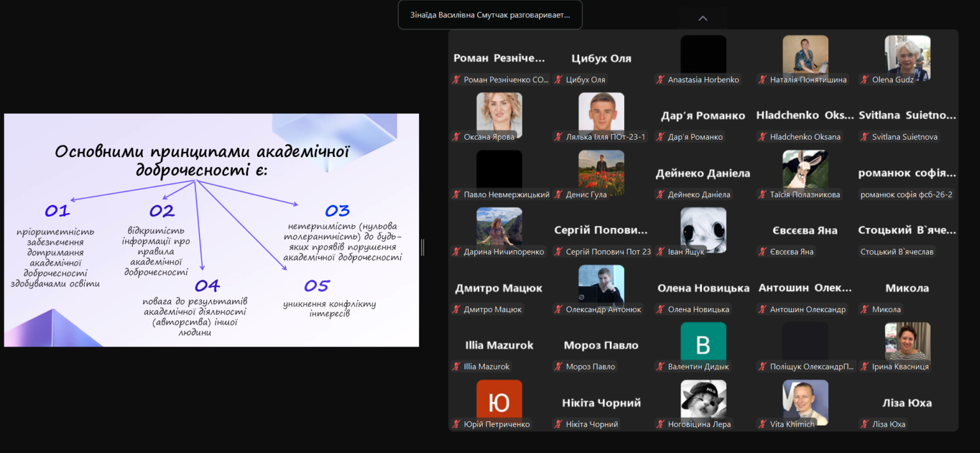Collapse gallery with the top chevron arrow
The height and width of the screenshot is (453, 980).
[x=702, y=19]
